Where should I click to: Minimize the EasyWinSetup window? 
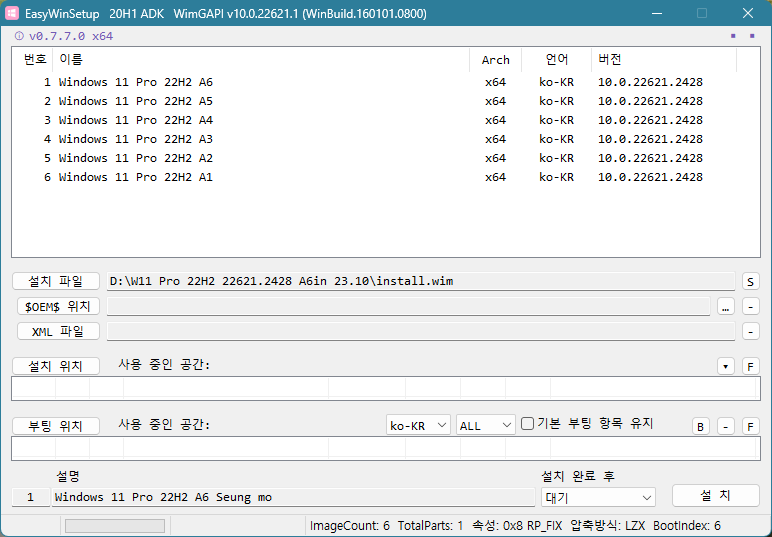point(656,13)
